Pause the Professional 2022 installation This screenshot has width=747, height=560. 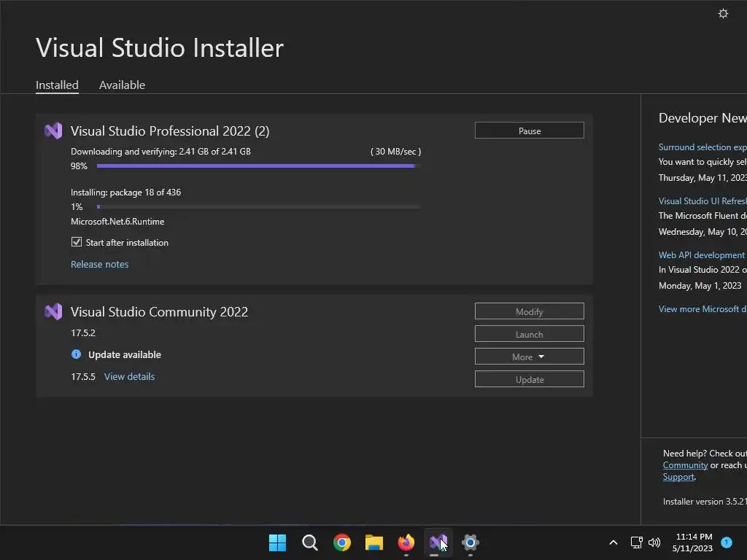tap(530, 131)
